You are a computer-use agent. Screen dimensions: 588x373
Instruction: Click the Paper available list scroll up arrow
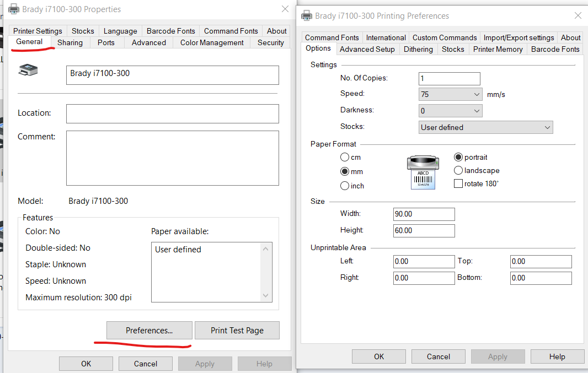(x=265, y=249)
